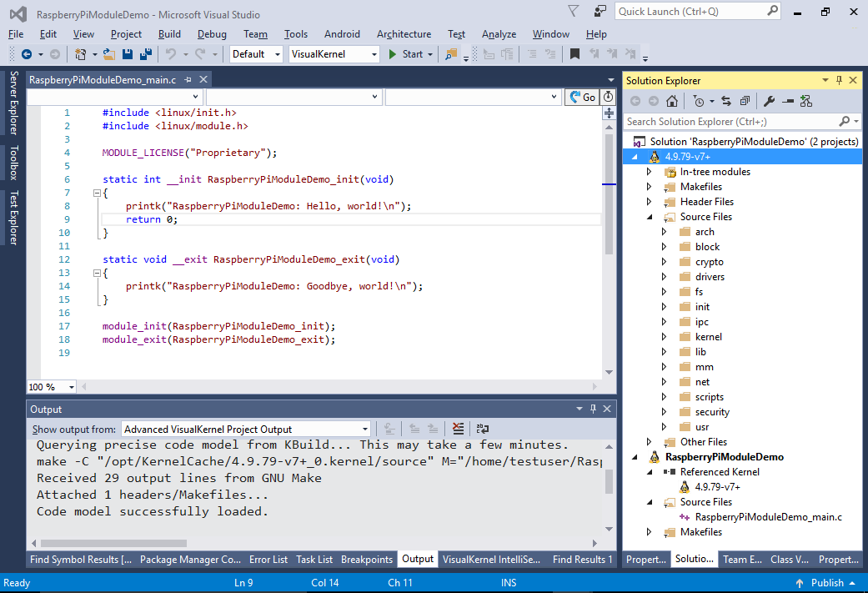
Task: Close the RaspberryPiModuleDemo_main.c editor tab
Action: [203, 80]
